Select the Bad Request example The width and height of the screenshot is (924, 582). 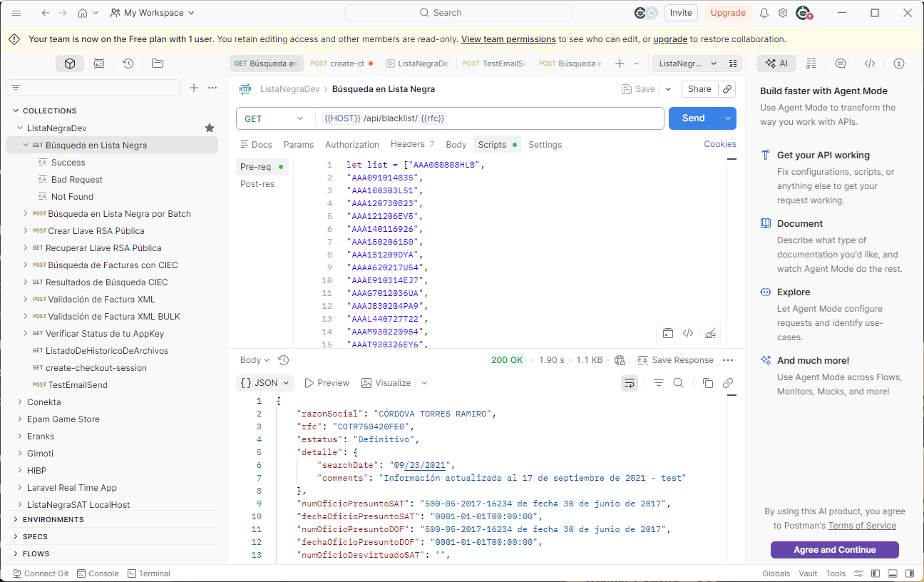click(77, 180)
